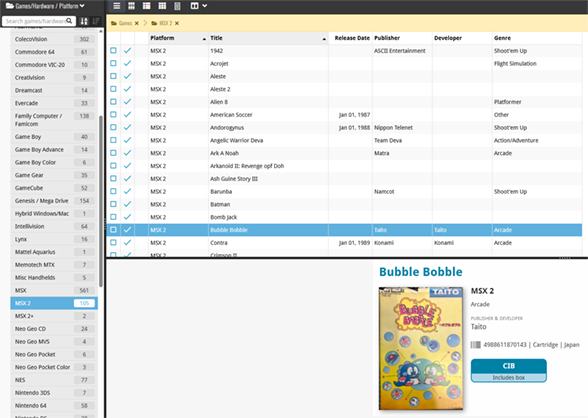The width and height of the screenshot is (588, 418).
Task: Check the Contra row checkbox
Action: [113, 242]
